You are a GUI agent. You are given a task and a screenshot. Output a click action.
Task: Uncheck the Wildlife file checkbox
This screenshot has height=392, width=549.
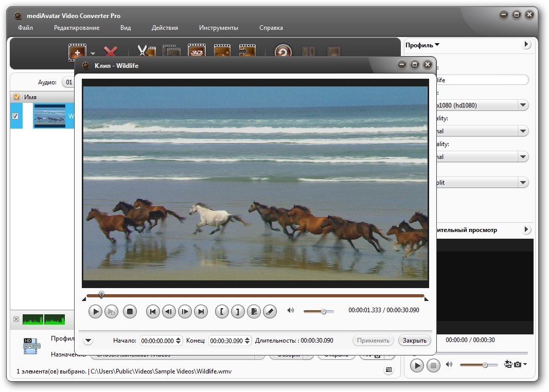pos(15,116)
